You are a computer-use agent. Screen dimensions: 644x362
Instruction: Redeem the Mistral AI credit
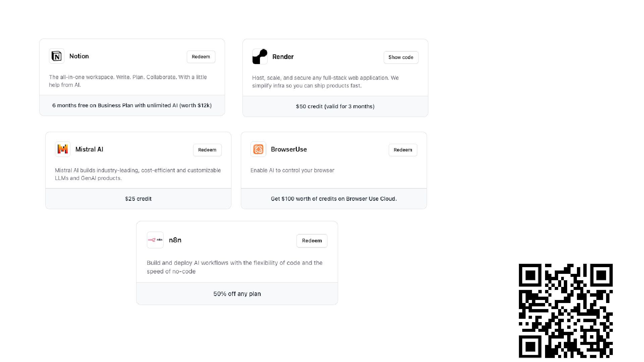[207, 150]
